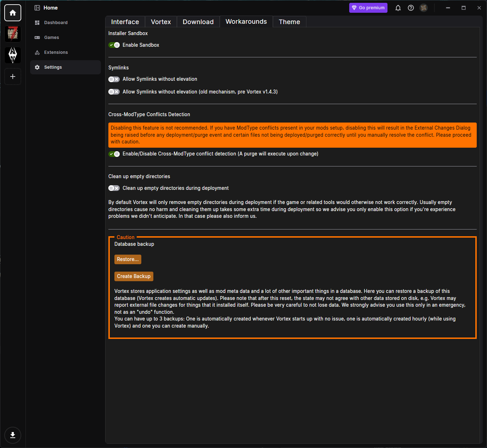Click the Extensions shapes icon

(37, 52)
